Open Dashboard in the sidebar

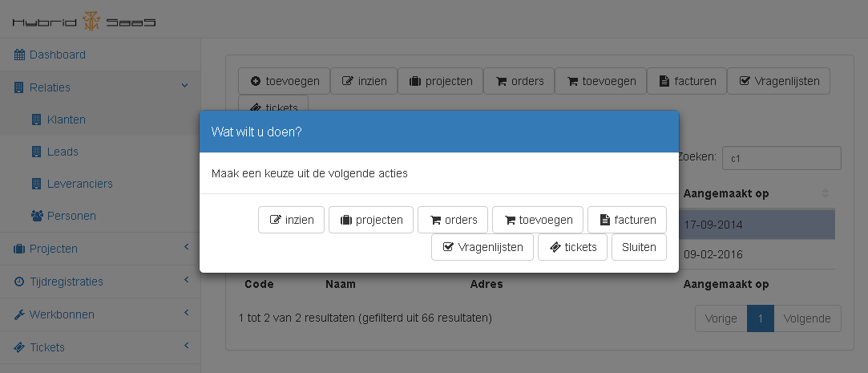pyautogui.click(x=57, y=55)
